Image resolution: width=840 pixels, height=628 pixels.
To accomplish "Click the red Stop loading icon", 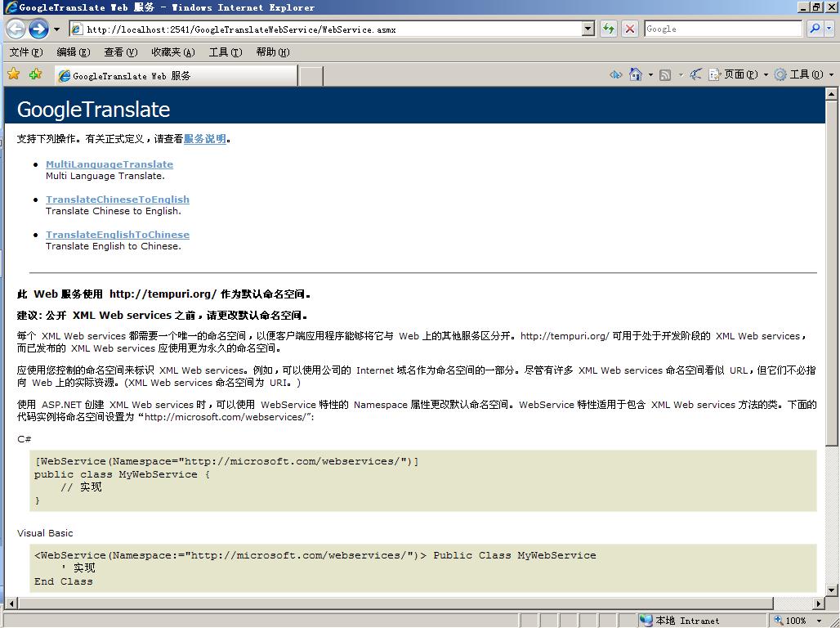I will click(x=629, y=29).
